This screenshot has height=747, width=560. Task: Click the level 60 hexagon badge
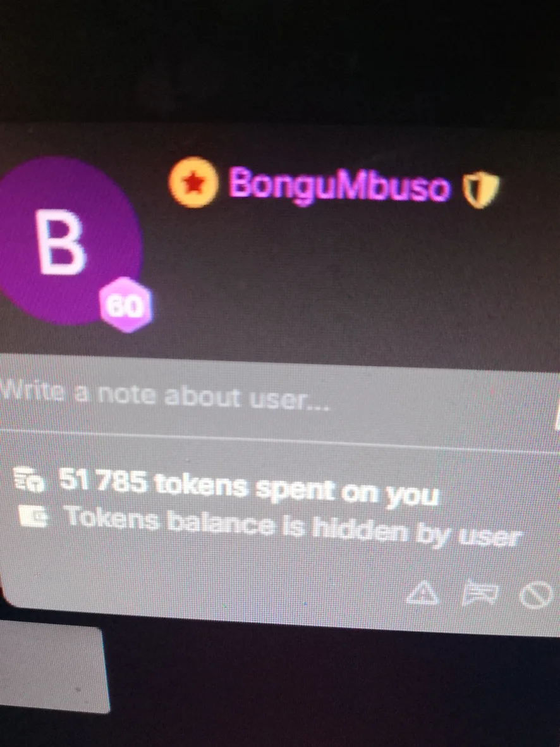(126, 305)
